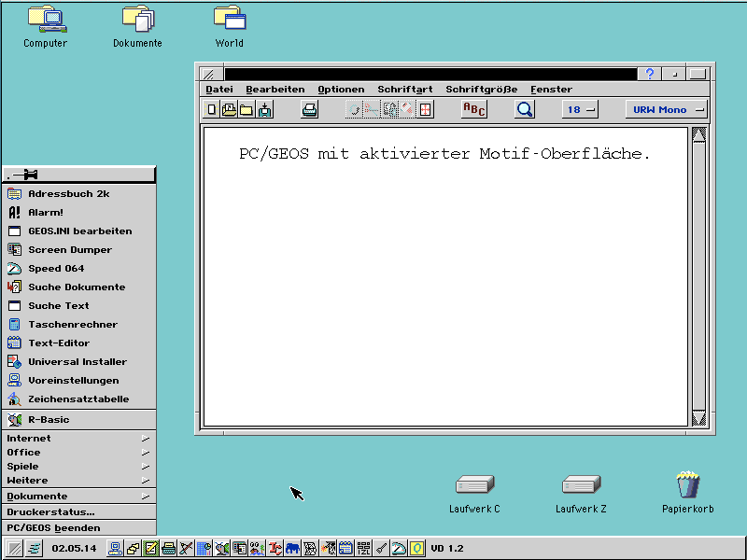Click the magnifying glass search icon
This screenshot has height=560, width=747.
525,110
